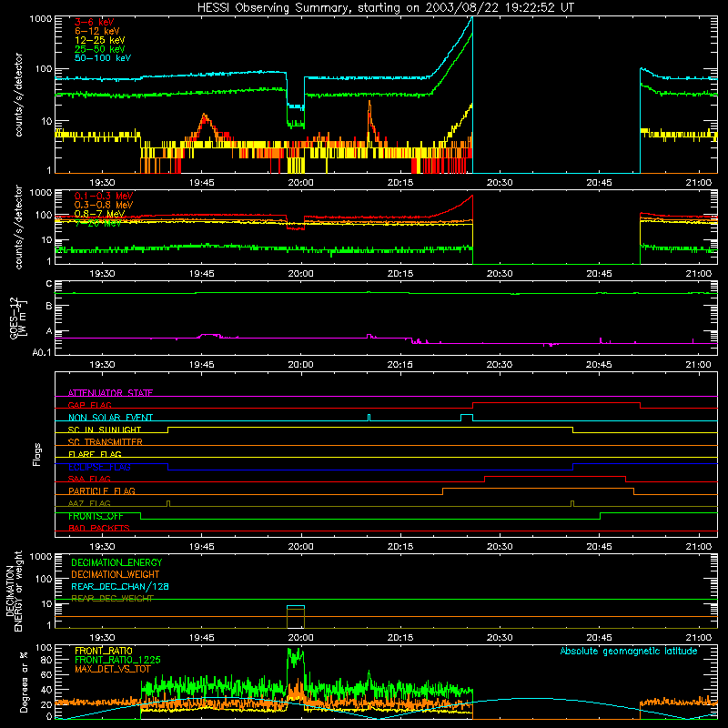Screen dimensions: 728x728
Task: Select the orange 6-12 keV legend entry
Action: (x=97, y=31)
